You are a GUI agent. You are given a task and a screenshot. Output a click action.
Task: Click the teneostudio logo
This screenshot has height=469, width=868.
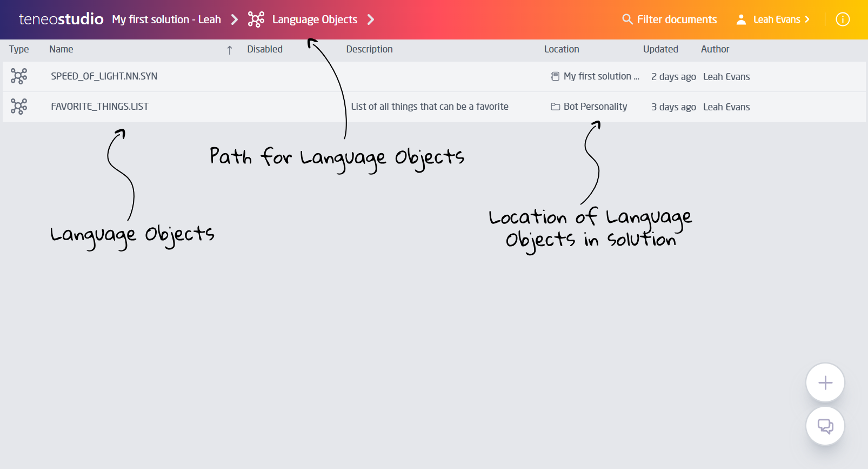pyautogui.click(x=61, y=19)
